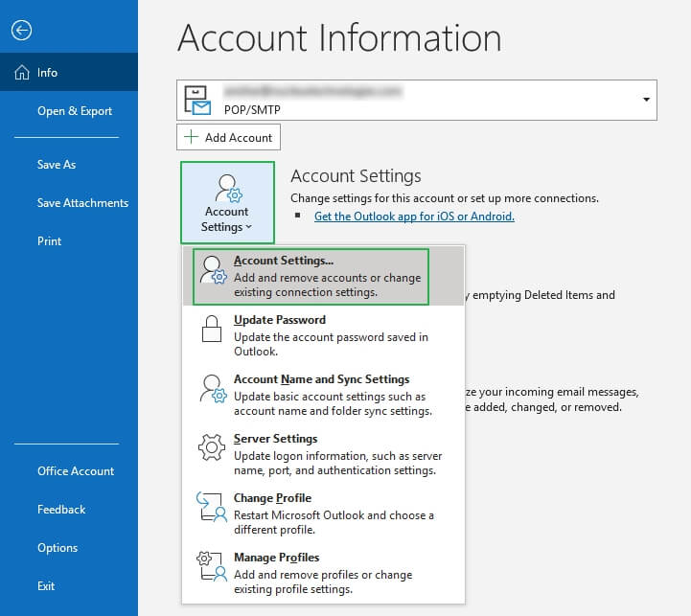Click the icon beside Account Settings... menu entry
The width and height of the screenshot is (691, 616).
(214, 270)
